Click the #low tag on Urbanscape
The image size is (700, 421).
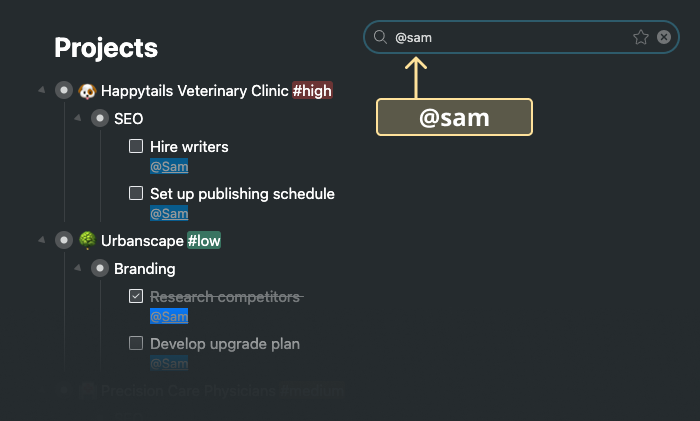[x=204, y=241]
